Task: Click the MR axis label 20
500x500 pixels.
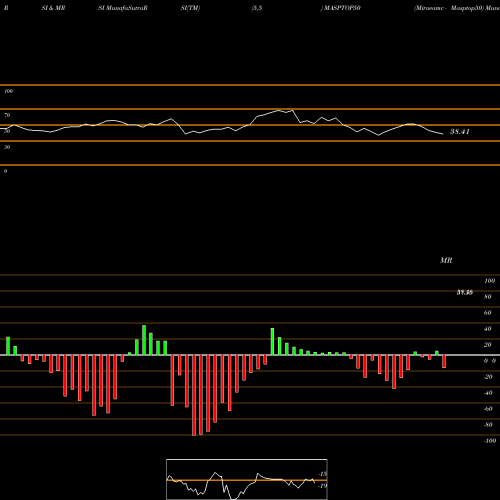Action: (488, 345)
